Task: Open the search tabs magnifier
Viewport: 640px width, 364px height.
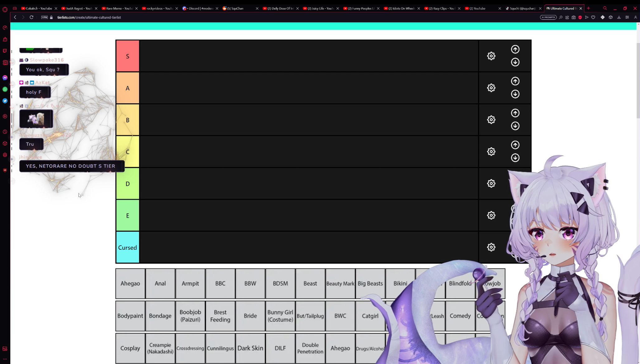Action: 605,8
